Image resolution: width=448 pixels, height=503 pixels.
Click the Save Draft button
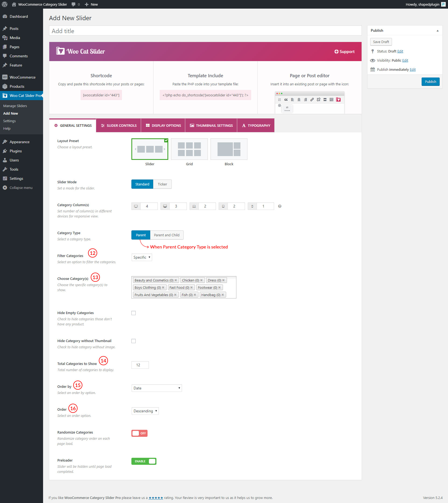(381, 42)
